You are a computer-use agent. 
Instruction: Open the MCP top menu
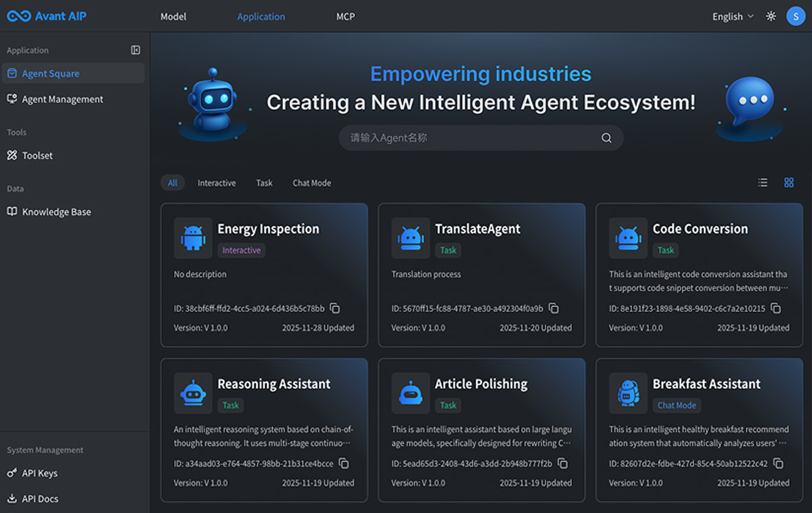coord(345,16)
